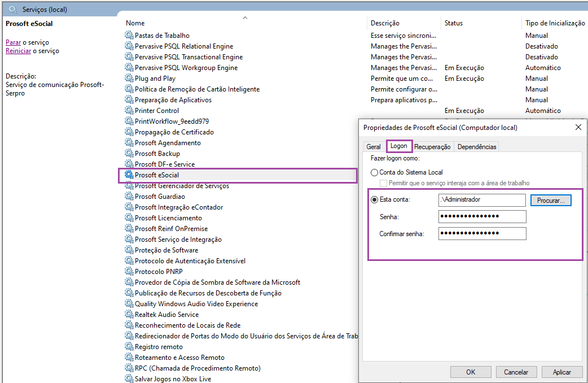Focus the Senha password field
Screen dimensions: 588x383
pyautogui.click(x=482, y=217)
